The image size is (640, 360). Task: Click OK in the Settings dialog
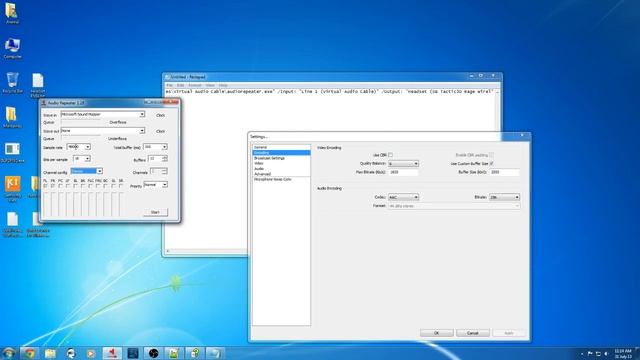(x=436, y=333)
